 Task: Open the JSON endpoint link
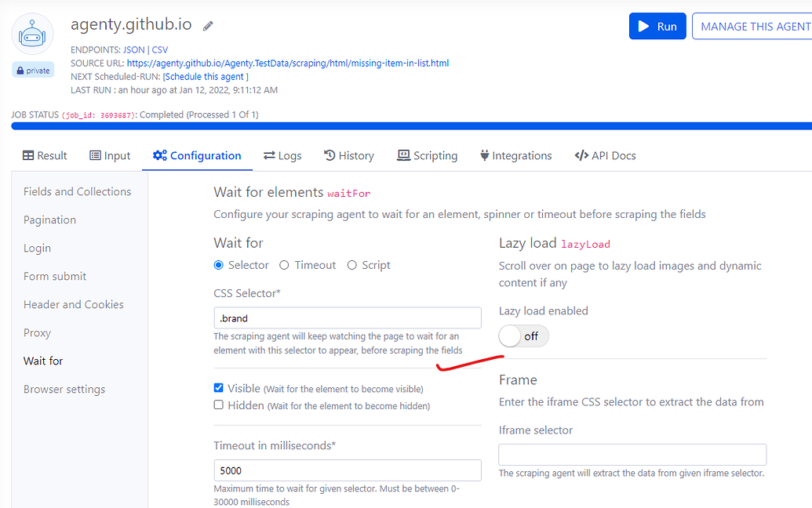point(134,49)
